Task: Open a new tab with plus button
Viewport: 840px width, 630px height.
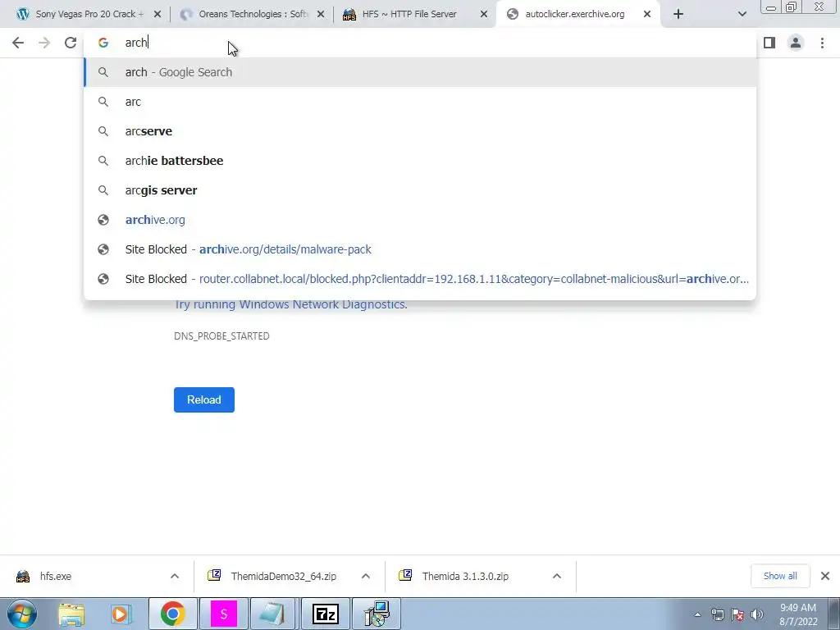Action: [678, 14]
